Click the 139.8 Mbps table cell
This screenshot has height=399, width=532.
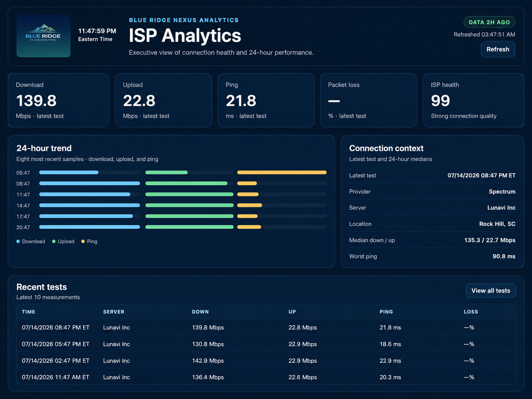tap(208, 327)
